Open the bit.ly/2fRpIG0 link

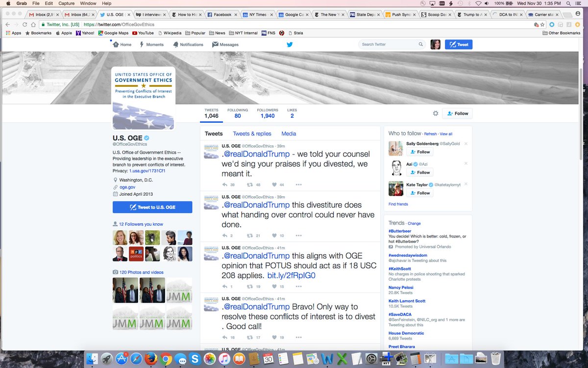[291, 276]
